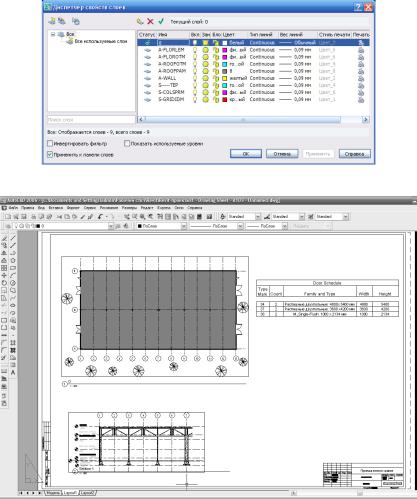Create new group filter in layer dialog
Viewport: 417px width, 499px height.
(x=62, y=21)
